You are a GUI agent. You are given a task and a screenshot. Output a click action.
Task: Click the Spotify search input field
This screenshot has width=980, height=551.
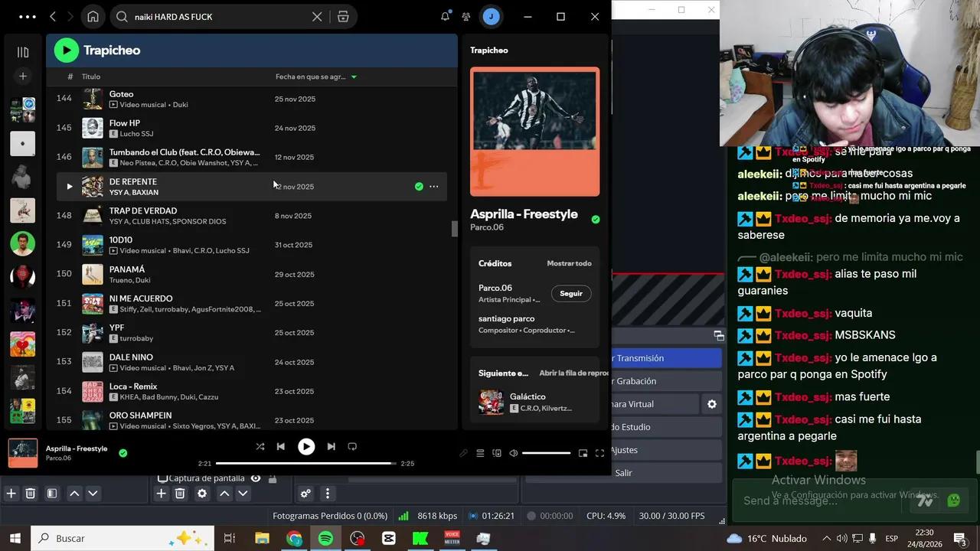pyautogui.click(x=220, y=17)
